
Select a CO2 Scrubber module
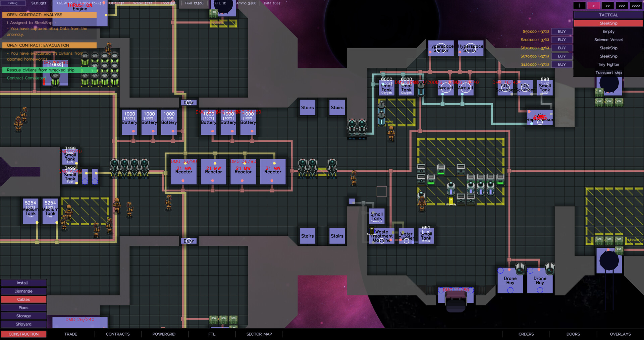[x=505, y=88]
